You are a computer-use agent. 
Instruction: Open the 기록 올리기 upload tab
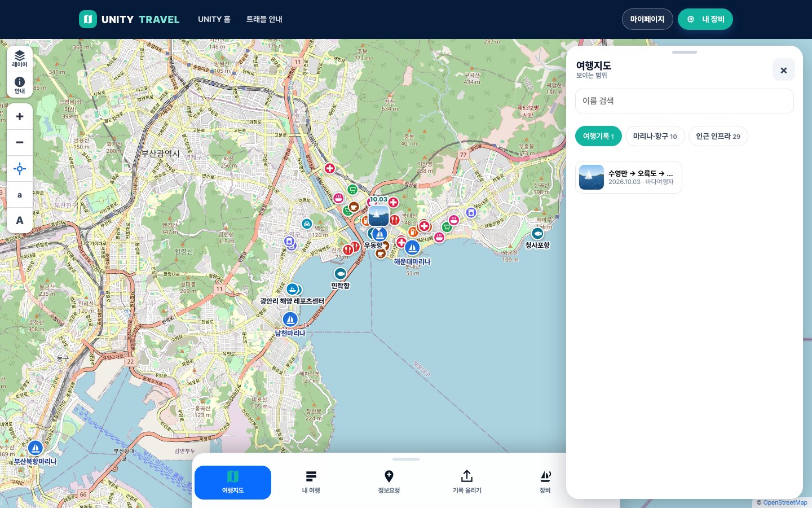(x=467, y=482)
